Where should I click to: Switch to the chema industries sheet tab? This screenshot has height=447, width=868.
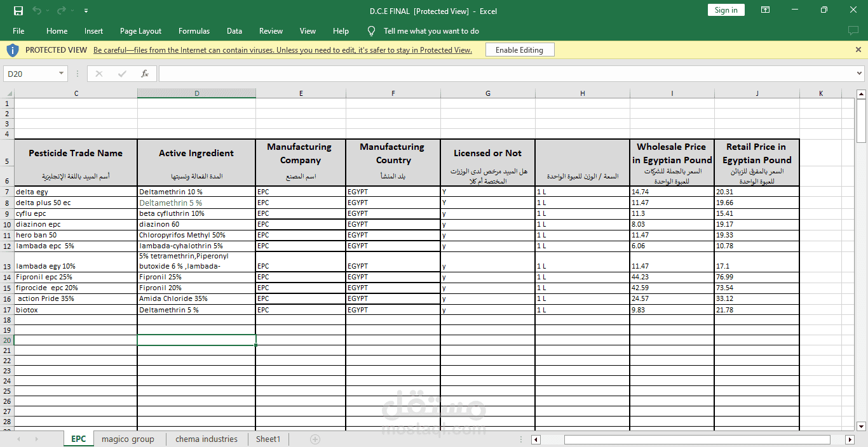tap(207, 439)
